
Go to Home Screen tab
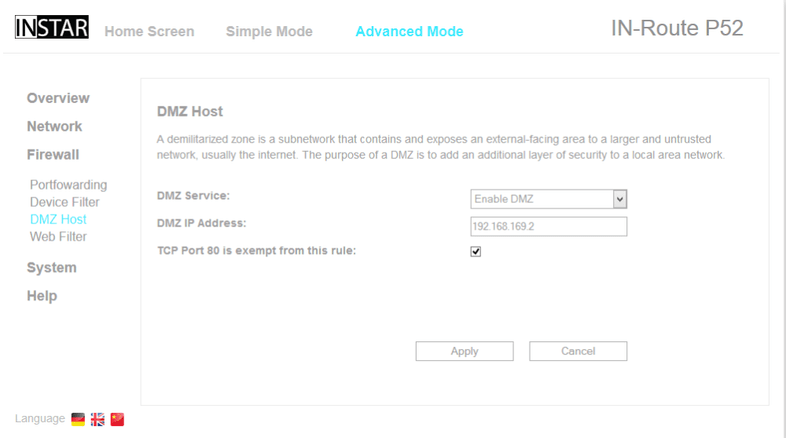[149, 32]
